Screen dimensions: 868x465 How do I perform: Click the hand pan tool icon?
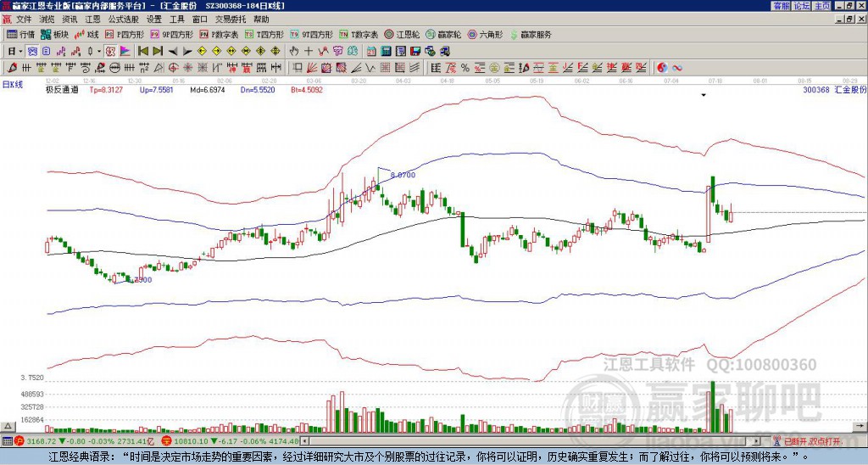[294, 51]
